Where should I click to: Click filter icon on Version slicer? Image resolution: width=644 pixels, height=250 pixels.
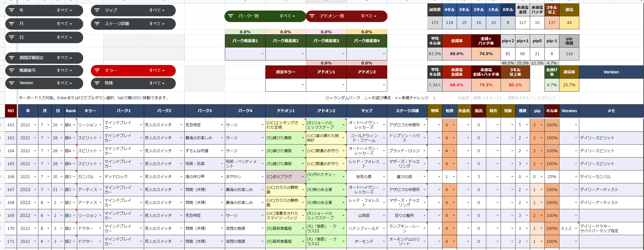(12, 83)
